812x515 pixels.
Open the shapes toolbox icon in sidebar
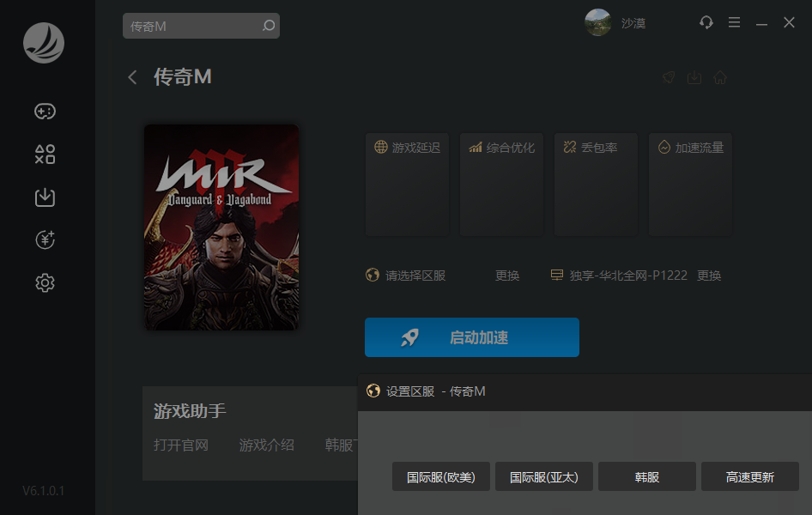(x=45, y=154)
